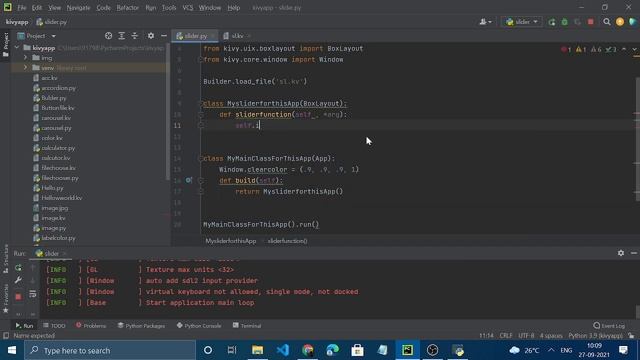Screen dimensions: 640x360
Task: Click the CRLF line separator entry
Action: (506, 336)
